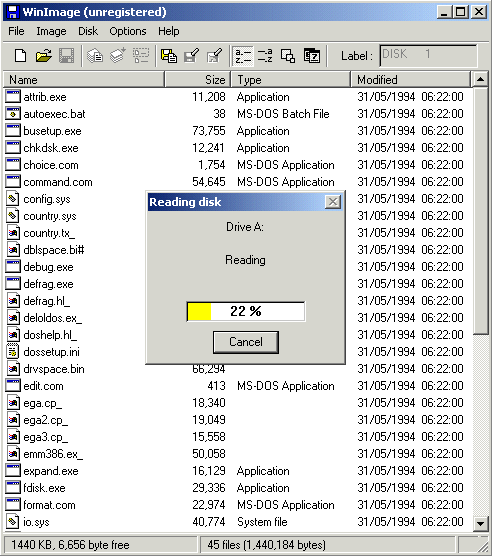Toggle the z–a sort order button
Image resolution: width=492 pixels, height=556 pixels.
(265, 56)
